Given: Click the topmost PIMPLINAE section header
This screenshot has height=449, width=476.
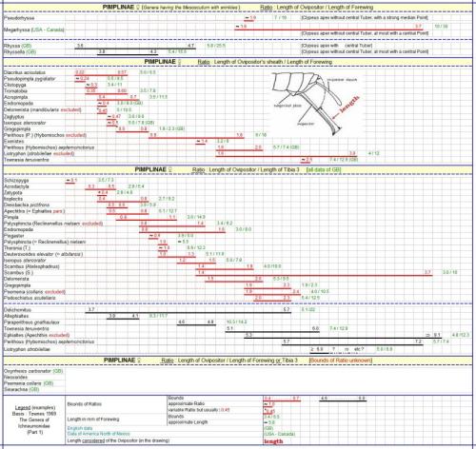Looking at the screenshot, I should coord(238,8).
